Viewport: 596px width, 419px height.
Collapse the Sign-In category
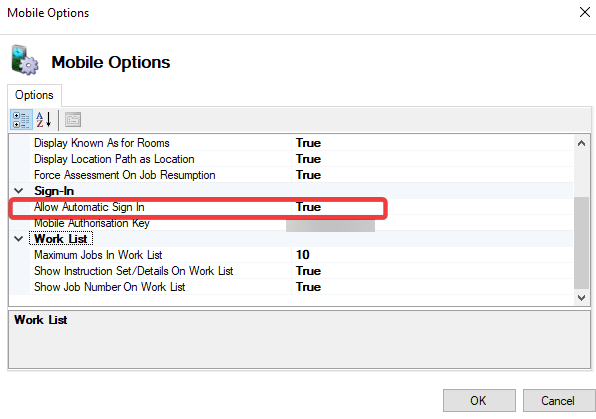[19, 191]
